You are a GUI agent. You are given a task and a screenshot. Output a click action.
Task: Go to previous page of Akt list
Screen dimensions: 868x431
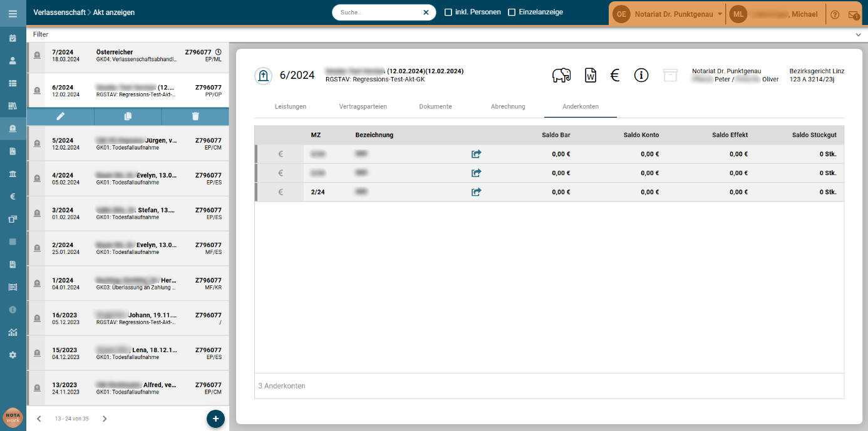click(39, 418)
